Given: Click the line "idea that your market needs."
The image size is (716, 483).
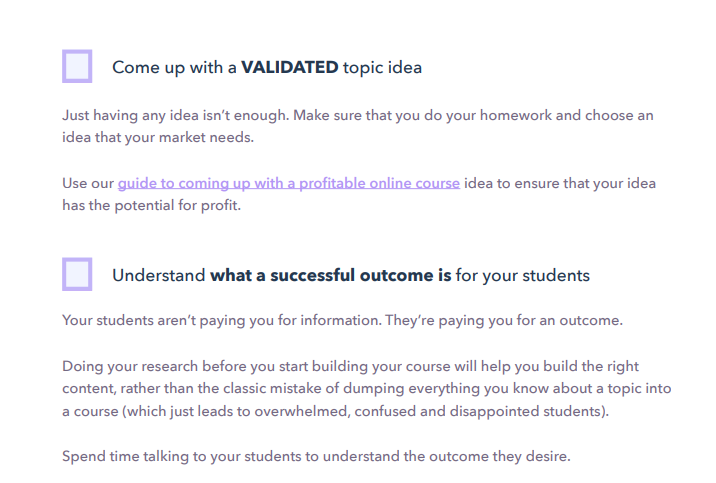Looking at the screenshot, I should coord(158,137).
